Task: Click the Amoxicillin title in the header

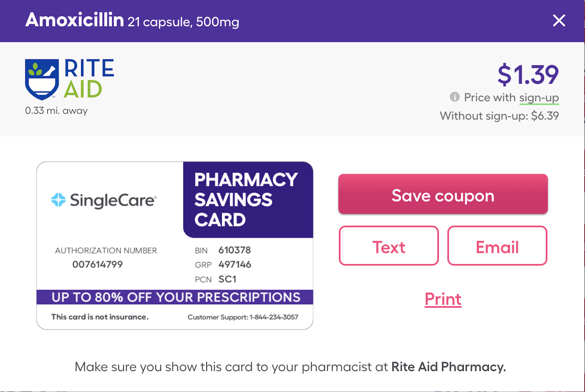Action: [74, 21]
